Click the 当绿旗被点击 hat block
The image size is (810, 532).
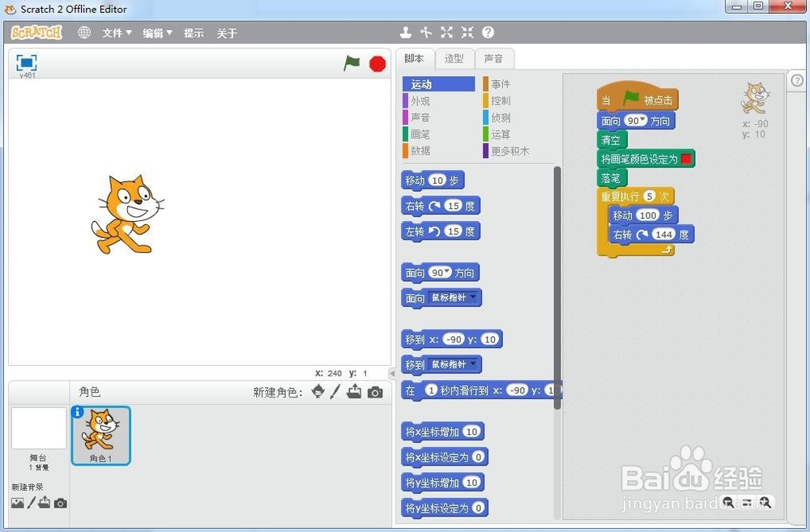pos(637,96)
